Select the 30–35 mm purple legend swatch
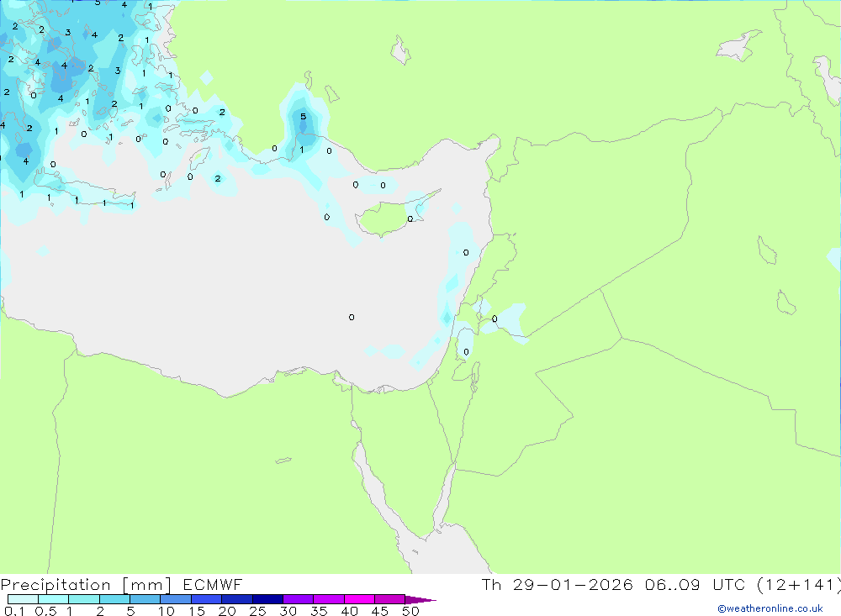Screen dimensions: 841x616 pyautogui.click(x=299, y=599)
